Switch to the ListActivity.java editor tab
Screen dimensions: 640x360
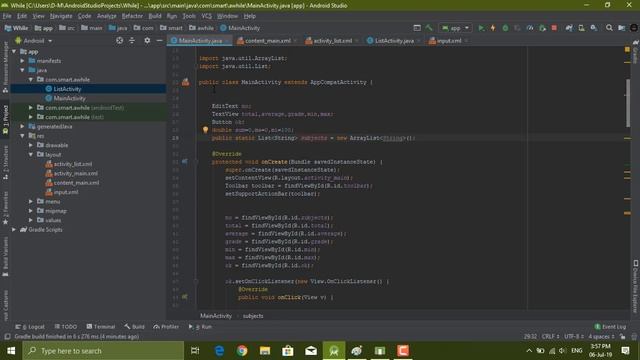tap(393, 40)
